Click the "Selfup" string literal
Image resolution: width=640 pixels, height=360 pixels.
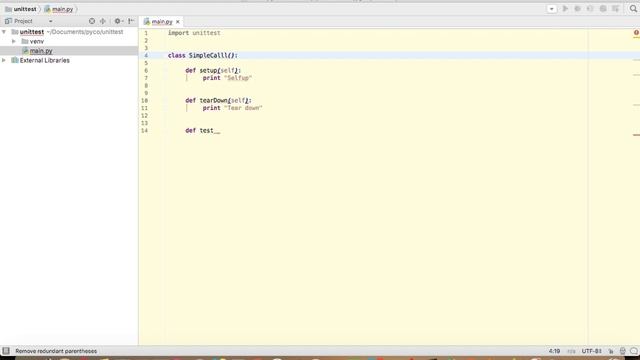tap(238, 78)
